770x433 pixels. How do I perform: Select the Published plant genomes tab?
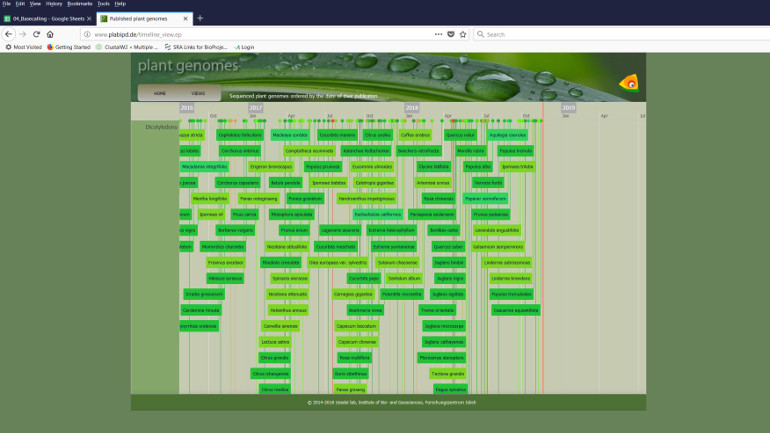[x=144, y=19]
